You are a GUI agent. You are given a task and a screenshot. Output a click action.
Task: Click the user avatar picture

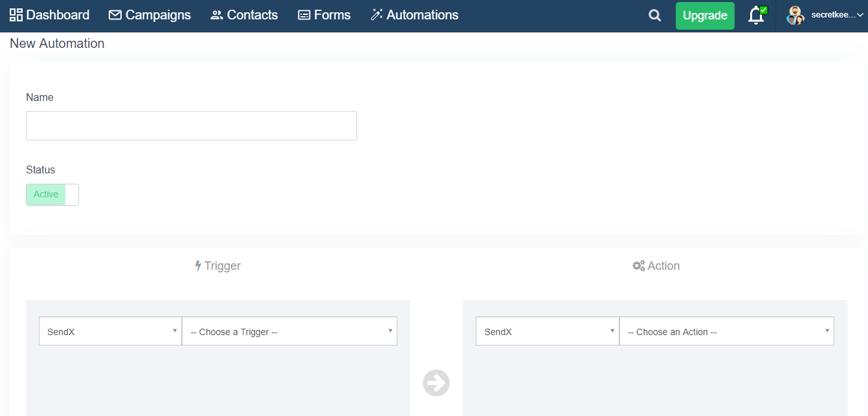point(795,16)
